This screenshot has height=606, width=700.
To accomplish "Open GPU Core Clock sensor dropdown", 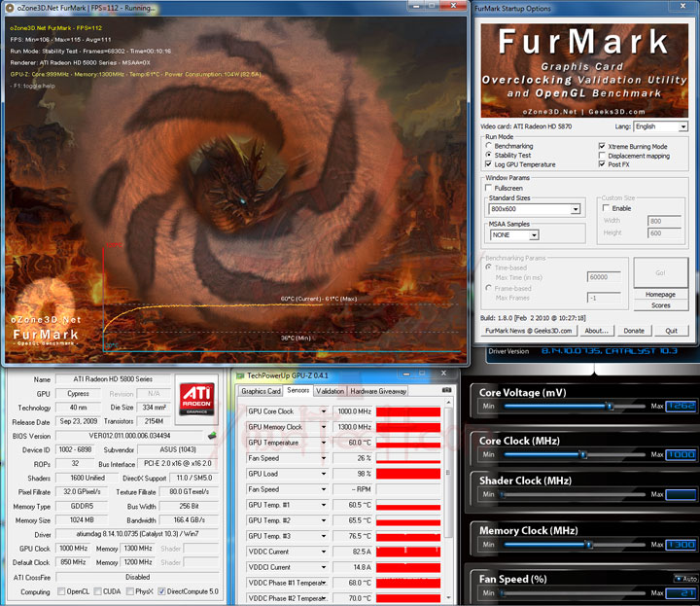I will pyautogui.click(x=324, y=411).
